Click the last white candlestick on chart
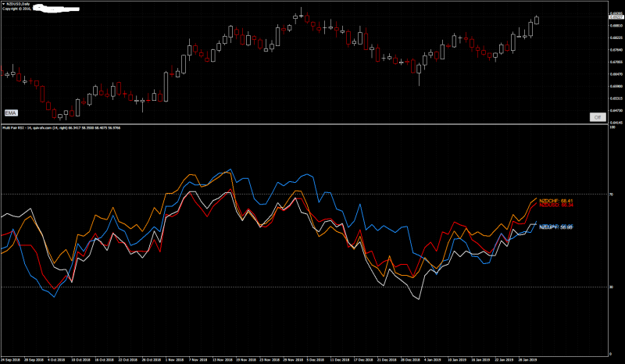The image size is (625, 364). 537,20
